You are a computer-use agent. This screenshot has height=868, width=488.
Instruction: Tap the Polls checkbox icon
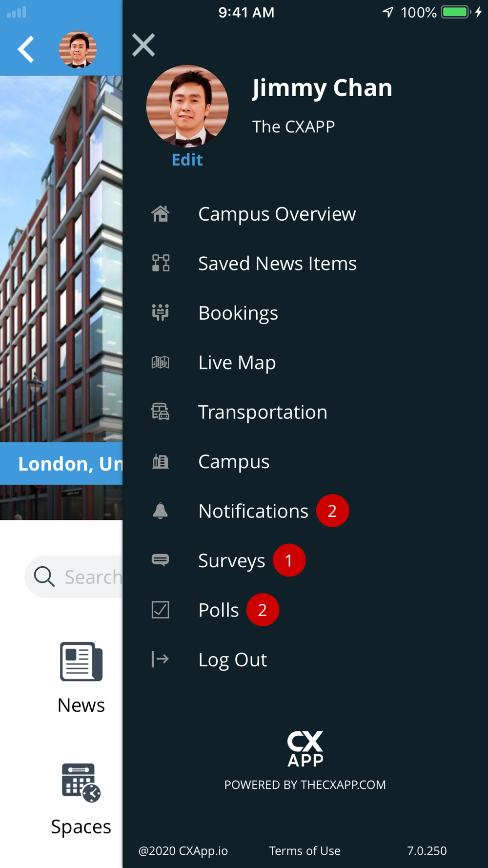(161, 610)
